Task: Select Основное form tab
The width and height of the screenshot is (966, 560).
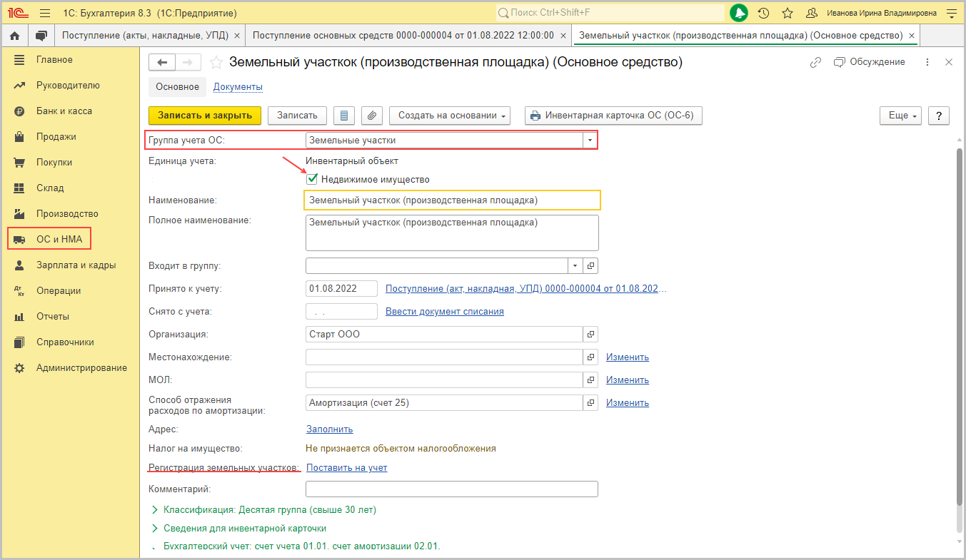Action: (x=178, y=87)
